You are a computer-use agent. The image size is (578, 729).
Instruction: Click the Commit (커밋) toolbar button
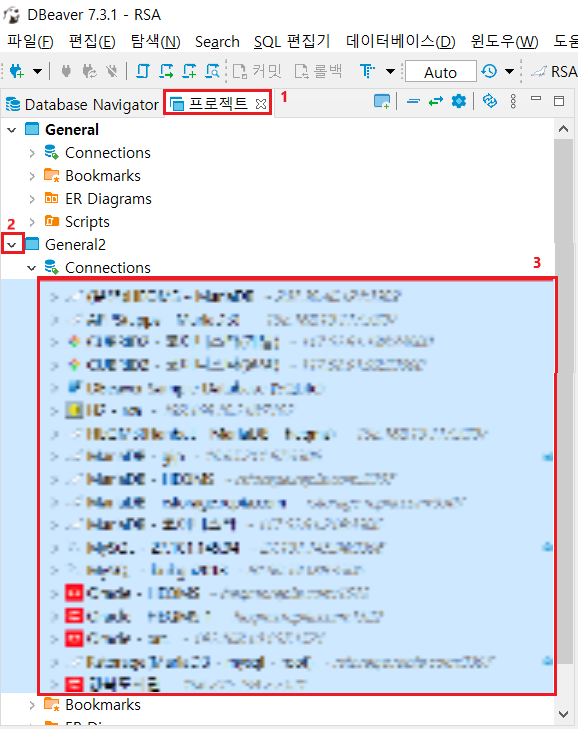click(257, 71)
